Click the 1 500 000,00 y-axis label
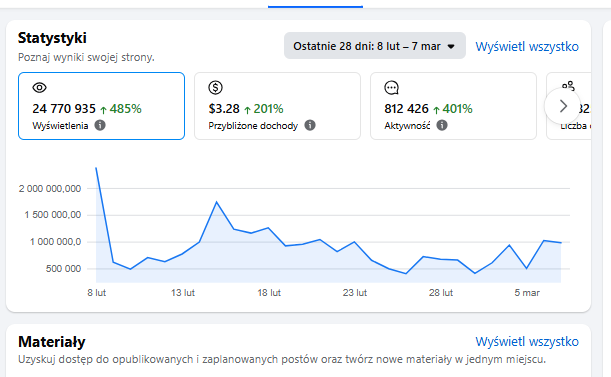 pyautogui.click(x=53, y=215)
